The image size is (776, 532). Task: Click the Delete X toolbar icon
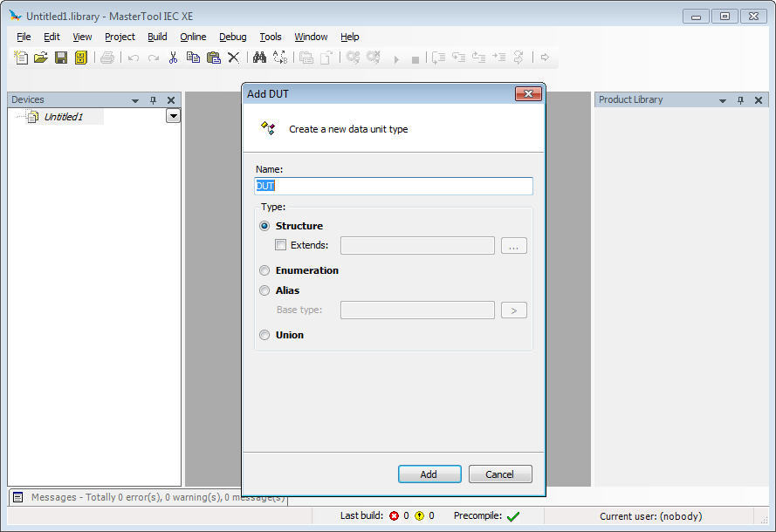233,58
